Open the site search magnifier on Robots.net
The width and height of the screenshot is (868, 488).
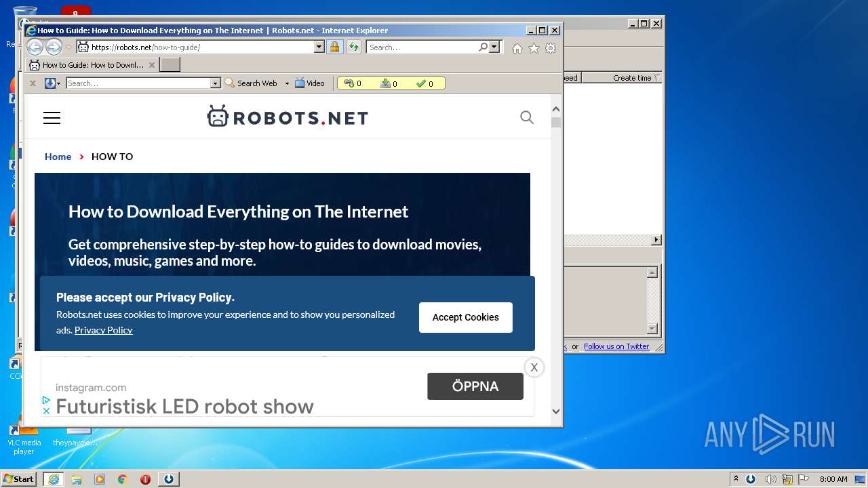[527, 117]
